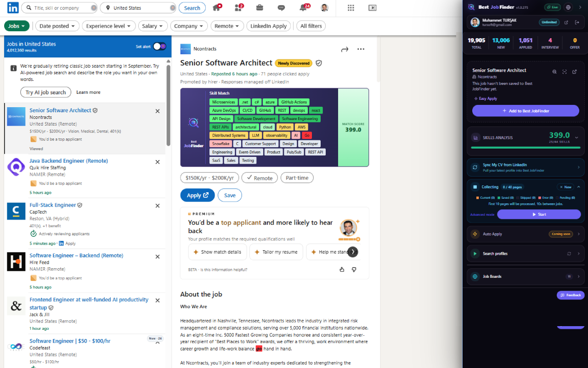Open the Java Backend Engineer (Remote) job
Image resolution: width=588 pixels, height=368 pixels.
tap(69, 161)
